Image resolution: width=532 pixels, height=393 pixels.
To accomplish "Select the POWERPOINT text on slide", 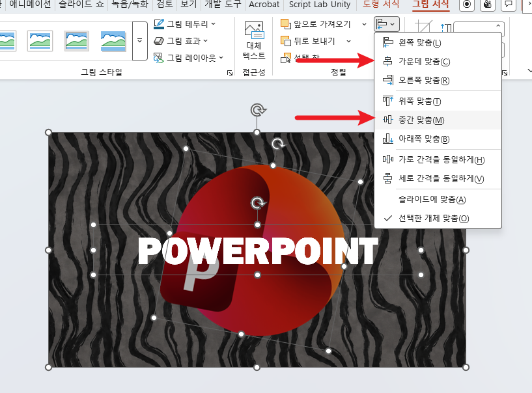I will 258,251.
